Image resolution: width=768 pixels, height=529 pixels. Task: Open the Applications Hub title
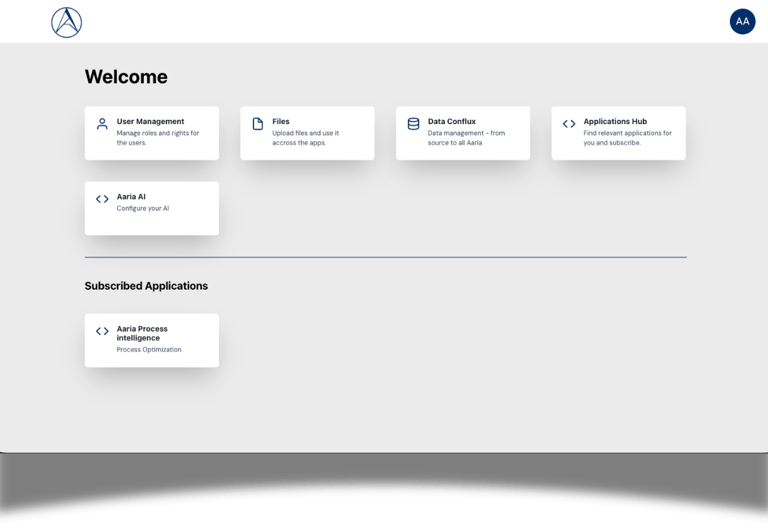click(x=615, y=121)
